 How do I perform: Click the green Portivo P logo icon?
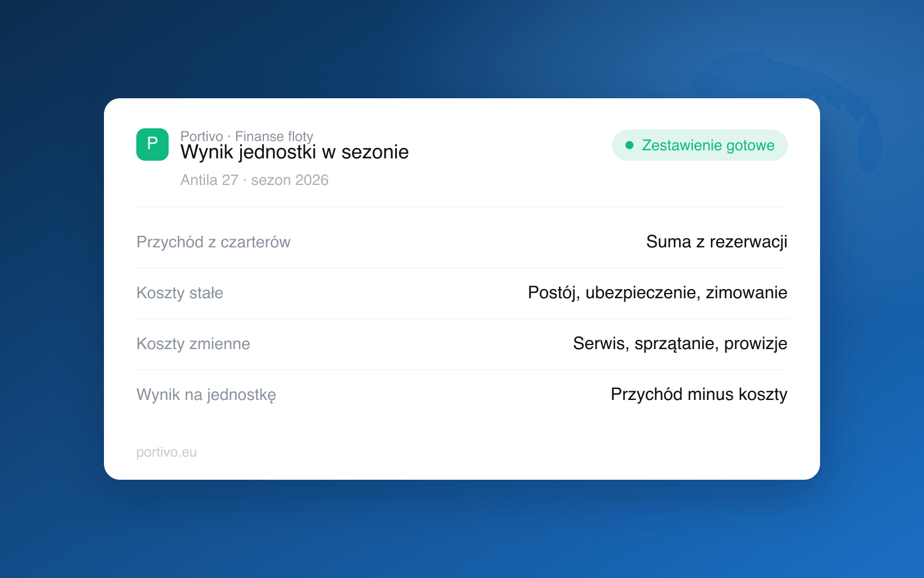click(x=152, y=144)
